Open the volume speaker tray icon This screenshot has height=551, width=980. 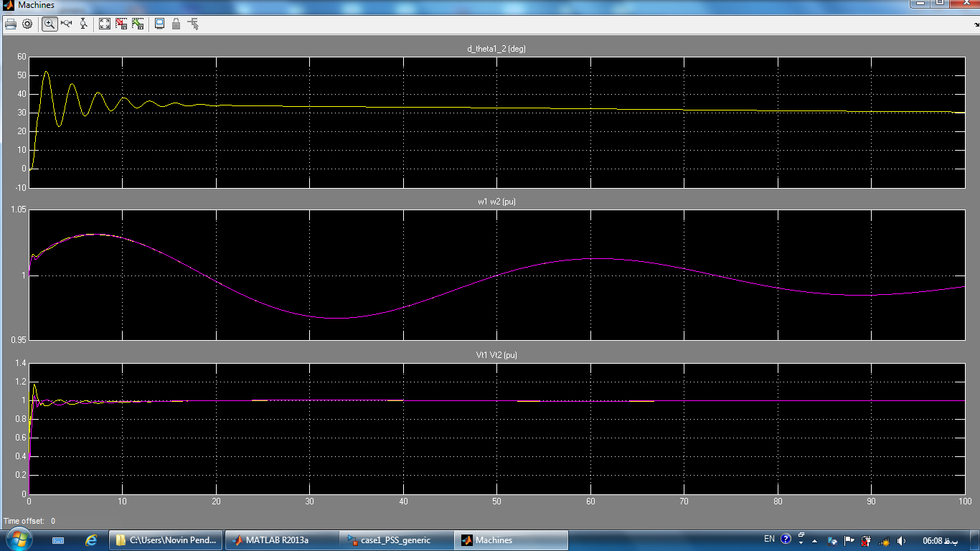(902, 540)
